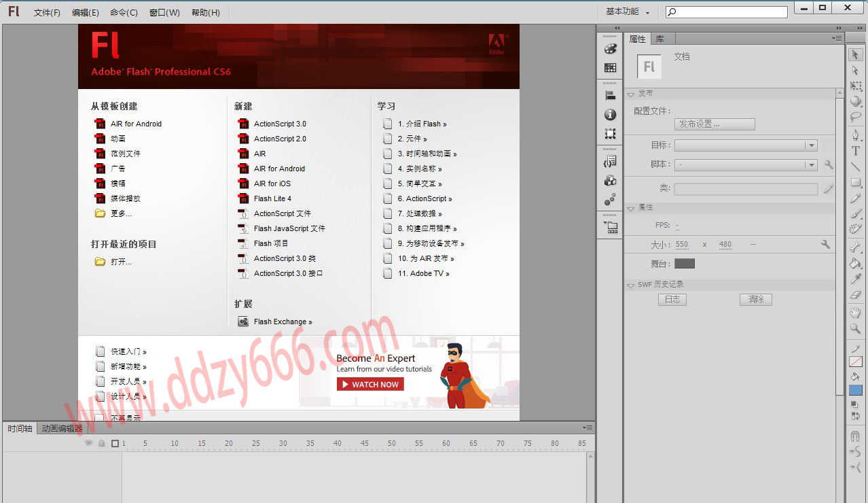Open the 目标 dropdown
Viewport: 868px width, 503px height.
click(745, 145)
